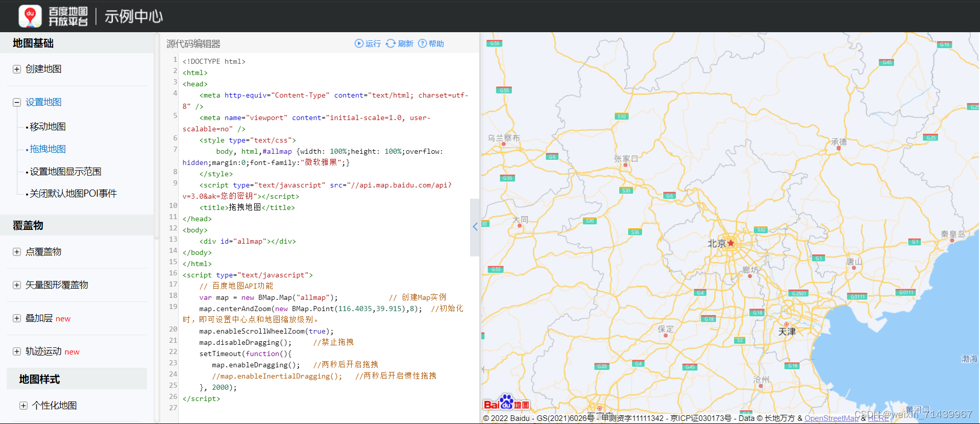The image size is (980, 424).
Task: Click the 沧州 city label on map
Action: (x=761, y=380)
